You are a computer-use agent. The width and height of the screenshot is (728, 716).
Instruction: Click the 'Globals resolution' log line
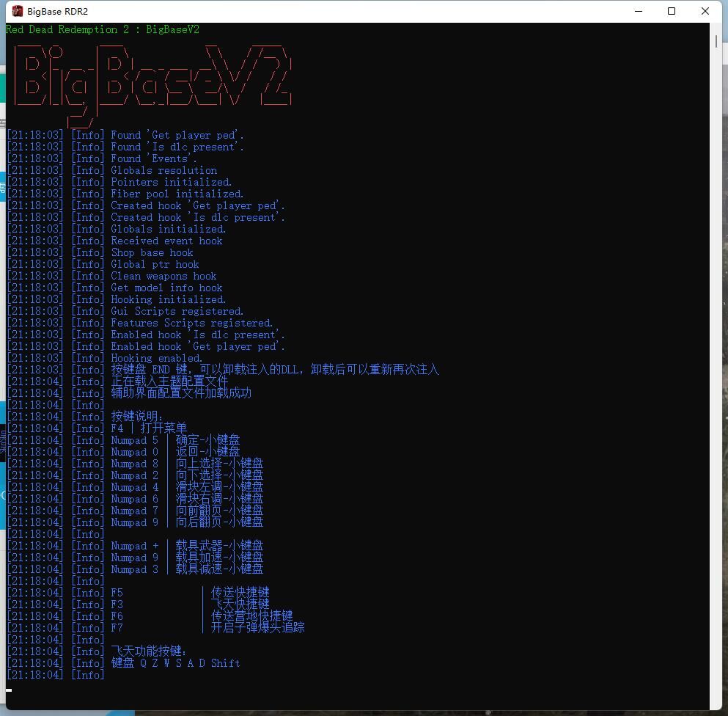pos(112,170)
